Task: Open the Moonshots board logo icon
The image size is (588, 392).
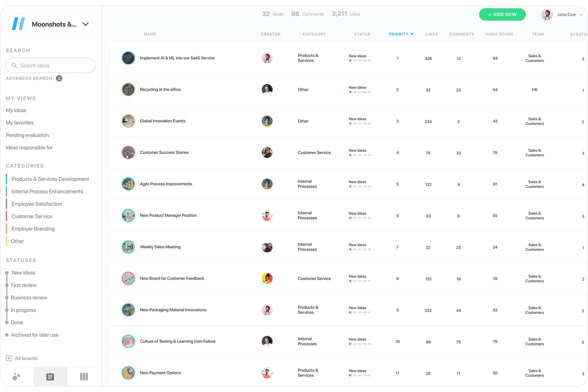Action: (19, 24)
